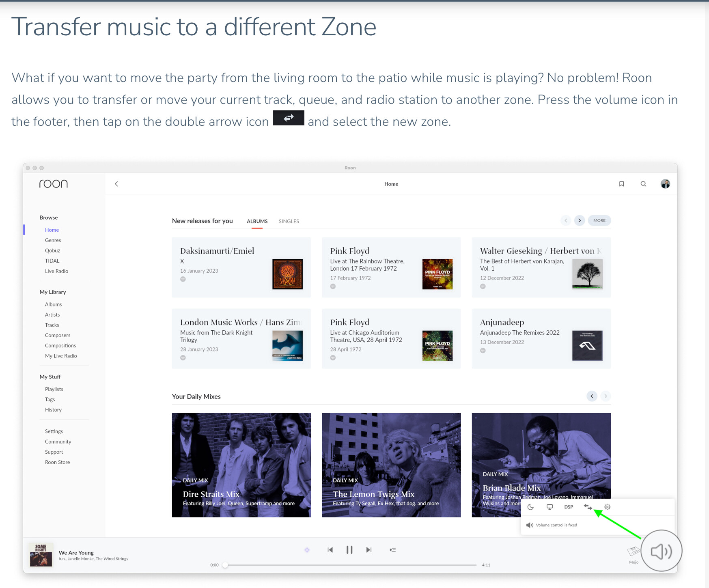Go back with the left chevron

pos(116,184)
